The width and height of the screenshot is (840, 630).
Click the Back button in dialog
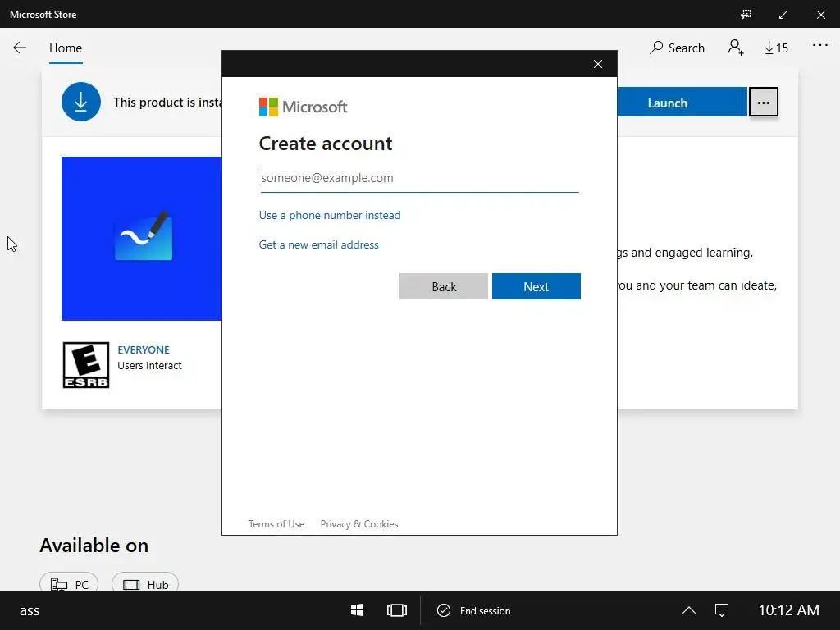(x=444, y=286)
